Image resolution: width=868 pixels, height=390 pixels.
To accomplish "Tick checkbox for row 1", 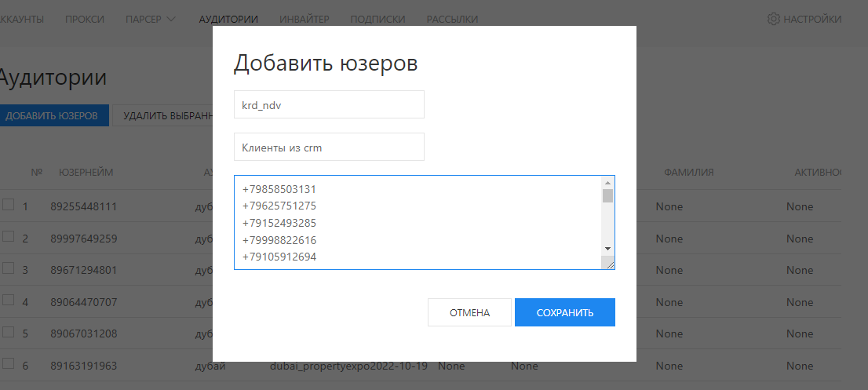I will coord(9,205).
